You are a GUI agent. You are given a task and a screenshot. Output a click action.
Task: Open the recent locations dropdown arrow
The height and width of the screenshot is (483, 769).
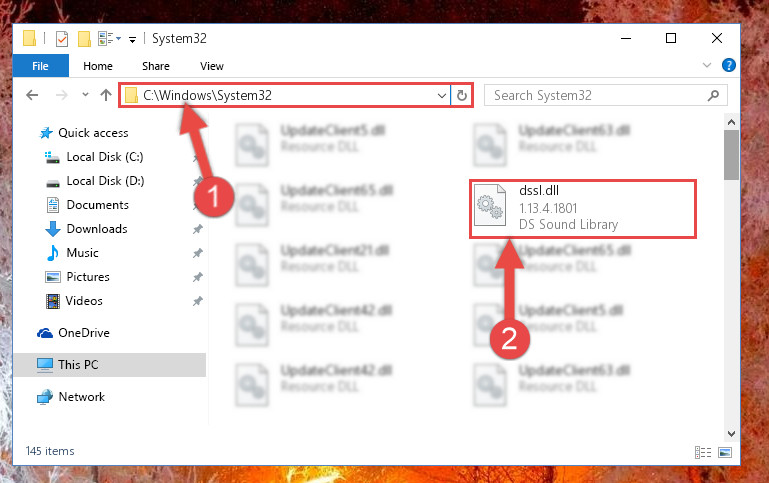(85, 95)
